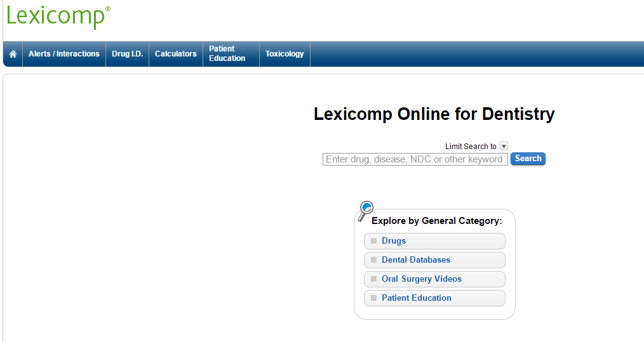Open the Drugs category link
Viewport: 644px width, 342px height.
pos(394,241)
